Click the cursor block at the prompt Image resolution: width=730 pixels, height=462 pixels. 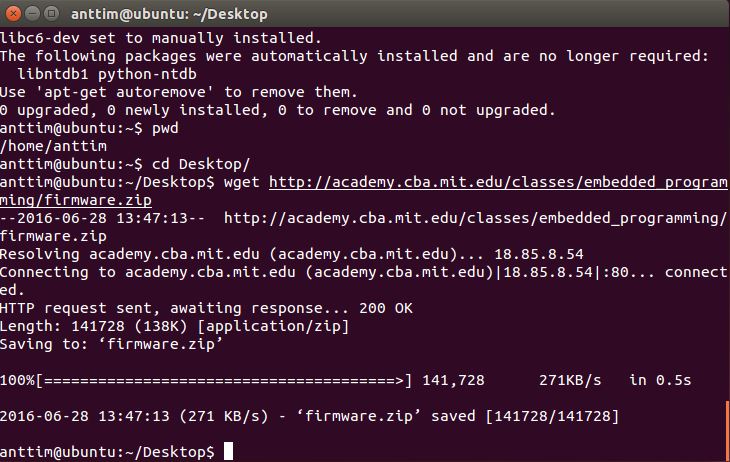[228, 451]
